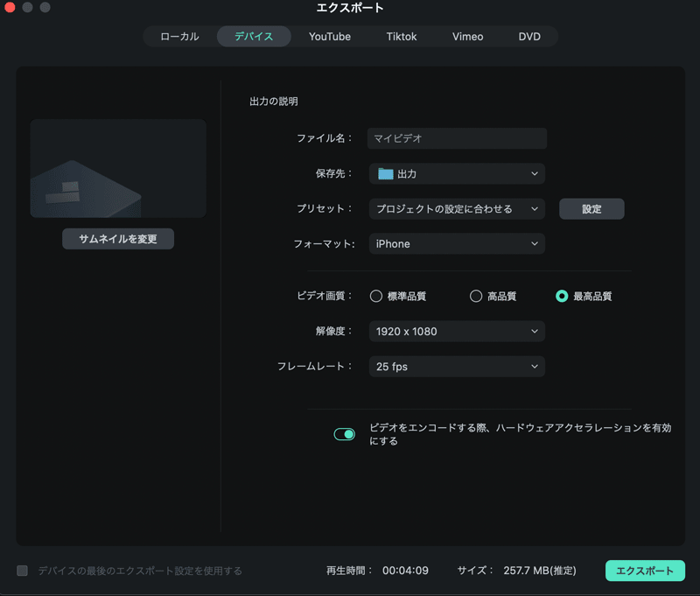
Task: Toggle hardware acceleration switch
Action: point(344,434)
